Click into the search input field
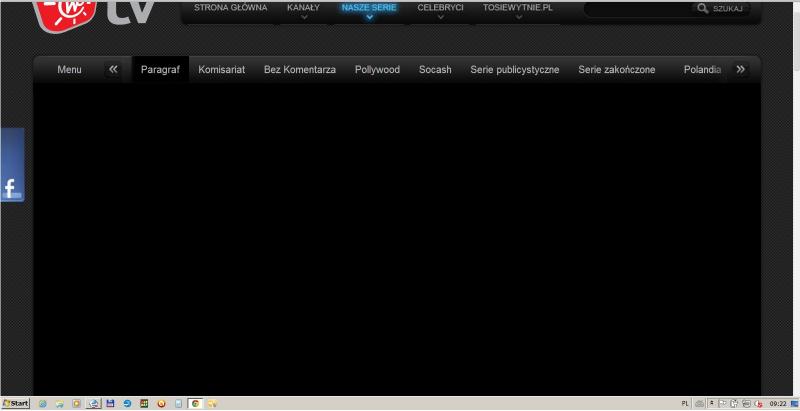800x411 pixels. click(635, 9)
